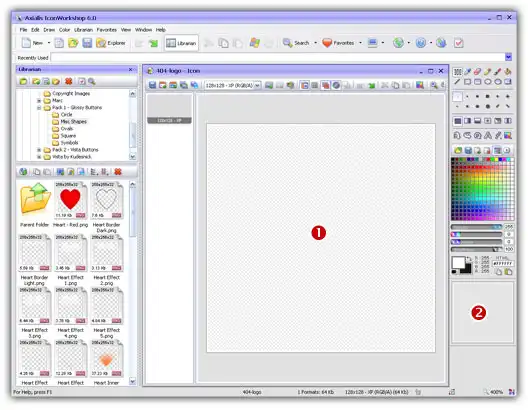
Task: Open the Favorites menu
Action: (x=107, y=30)
